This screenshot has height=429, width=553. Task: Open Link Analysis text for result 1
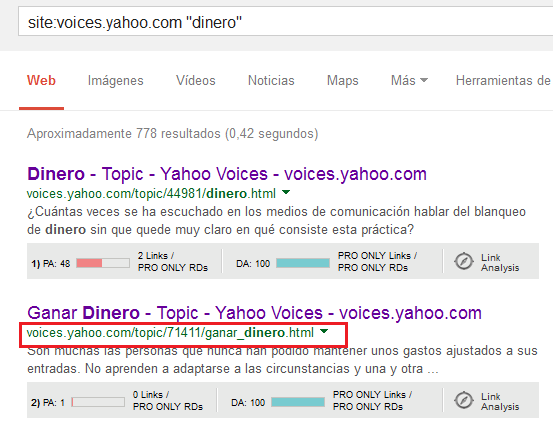[x=500, y=262]
